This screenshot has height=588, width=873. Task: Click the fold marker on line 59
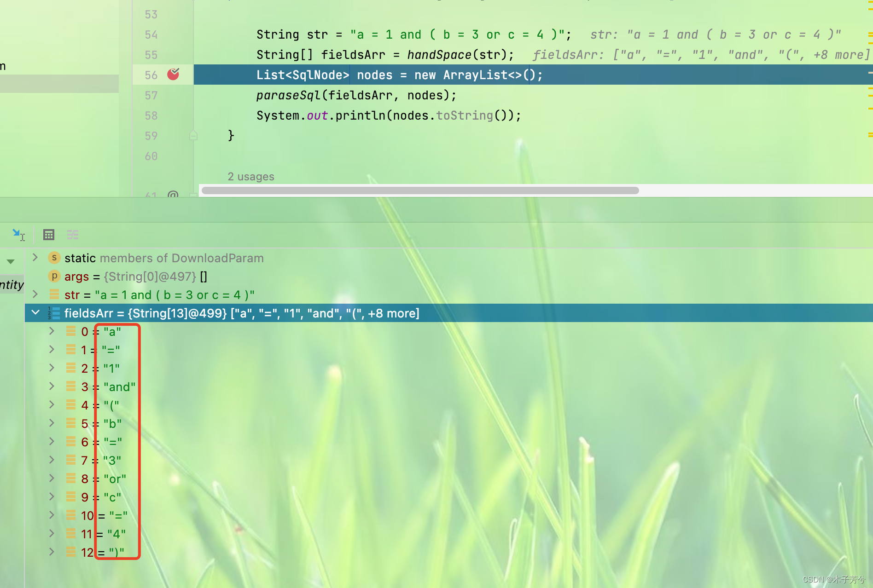tap(193, 135)
